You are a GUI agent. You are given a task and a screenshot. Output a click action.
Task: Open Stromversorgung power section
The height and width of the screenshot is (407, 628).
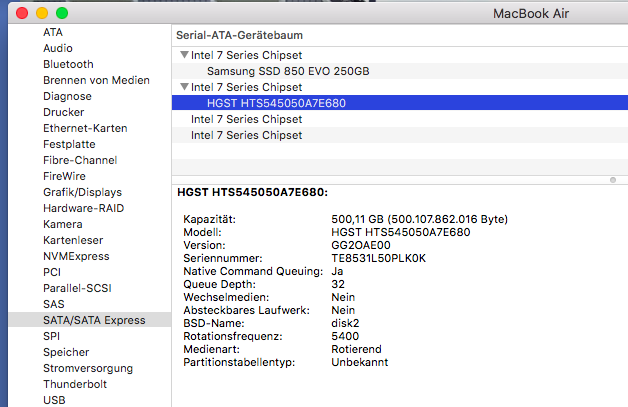(88, 368)
